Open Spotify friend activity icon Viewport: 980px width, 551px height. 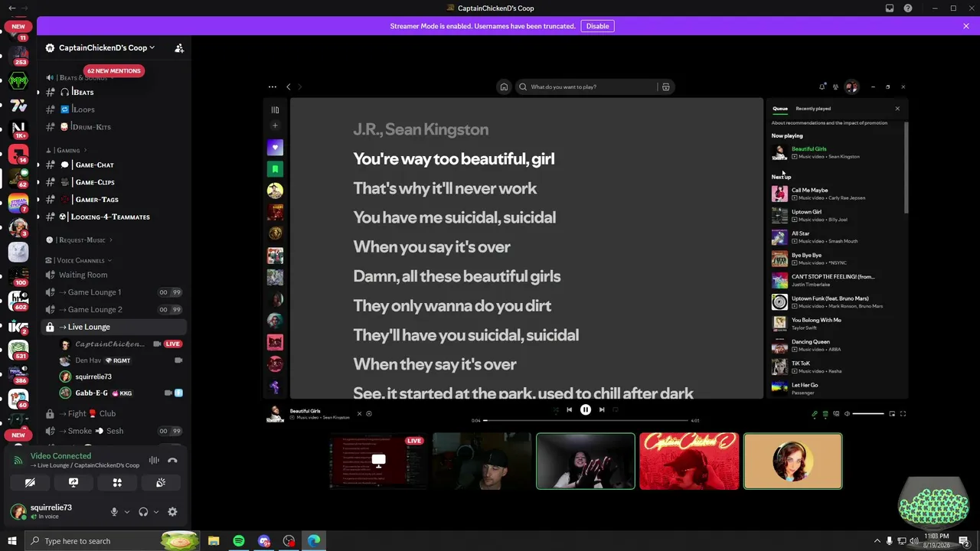tap(835, 86)
